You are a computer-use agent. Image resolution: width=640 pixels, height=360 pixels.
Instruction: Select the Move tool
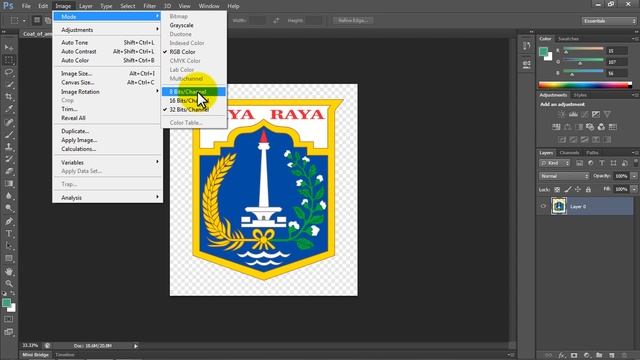point(9,48)
